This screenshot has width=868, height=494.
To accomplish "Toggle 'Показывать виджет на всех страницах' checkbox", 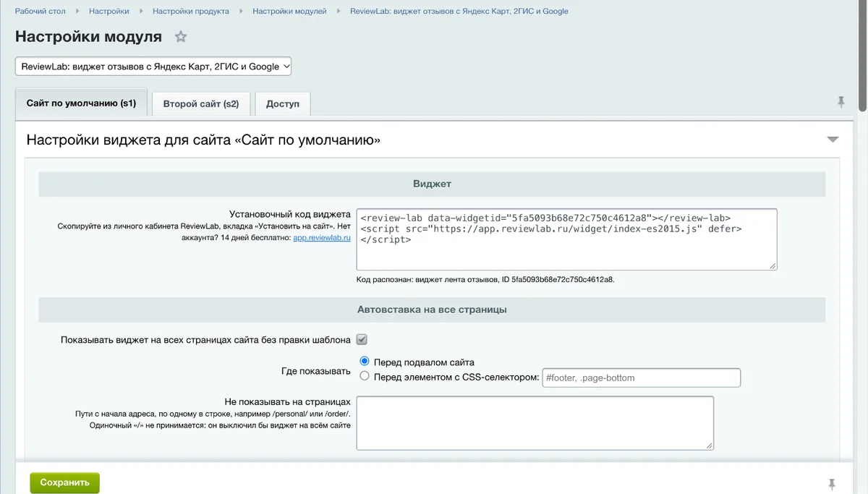I will [362, 339].
